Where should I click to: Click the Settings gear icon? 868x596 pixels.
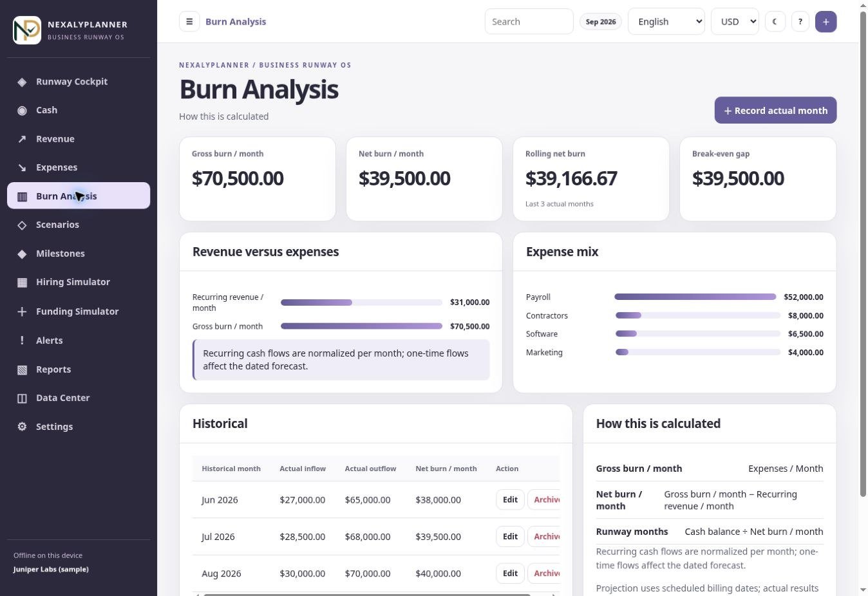22,427
